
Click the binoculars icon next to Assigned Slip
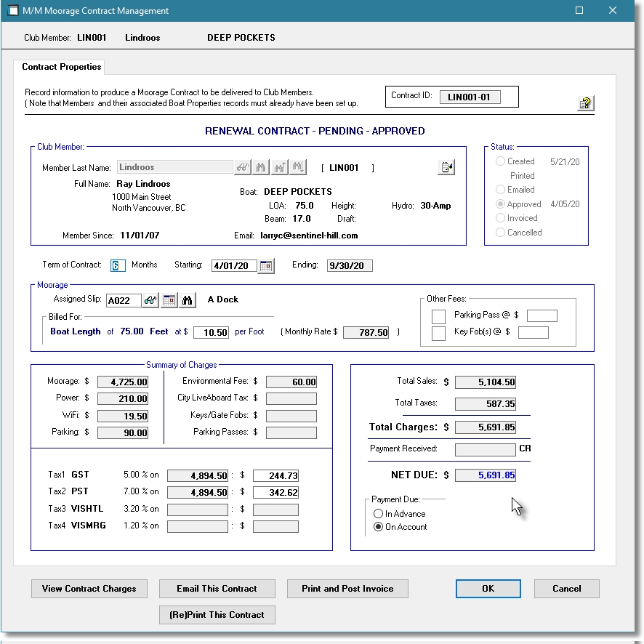187,299
